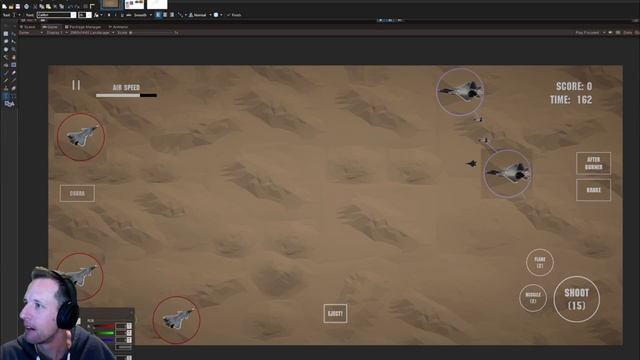Open the Game view mode dropdown

(x=31, y=33)
